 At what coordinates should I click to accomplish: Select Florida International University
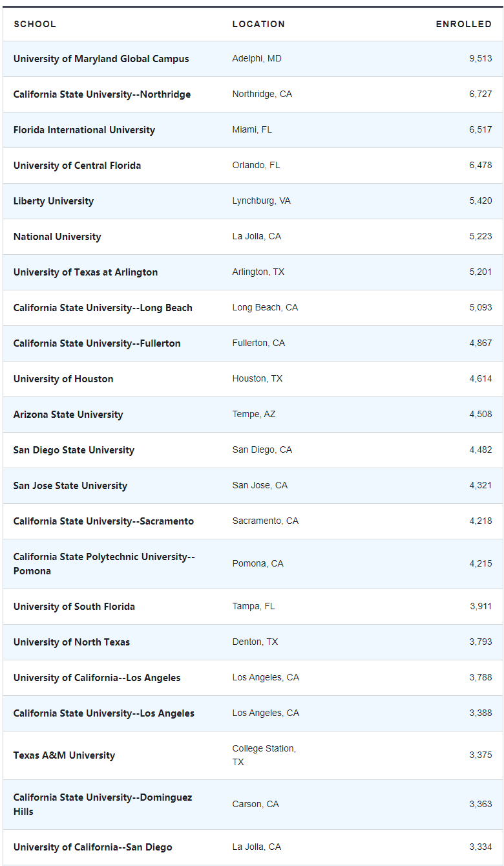pos(84,130)
